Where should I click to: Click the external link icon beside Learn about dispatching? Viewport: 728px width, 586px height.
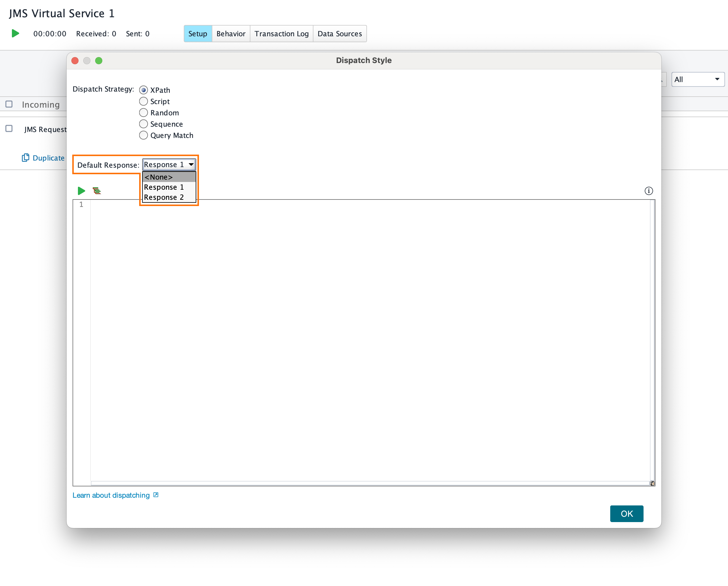pyautogui.click(x=155, y=495)
